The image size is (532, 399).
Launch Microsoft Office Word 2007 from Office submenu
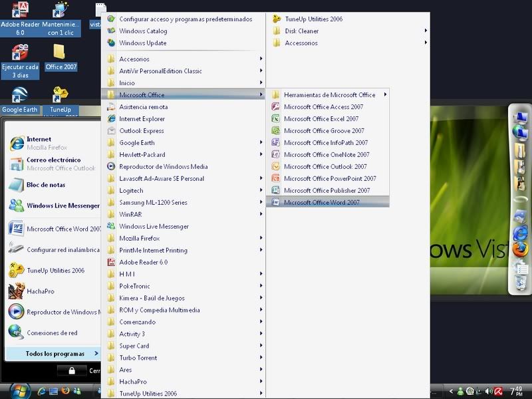(x=327, y=202)
